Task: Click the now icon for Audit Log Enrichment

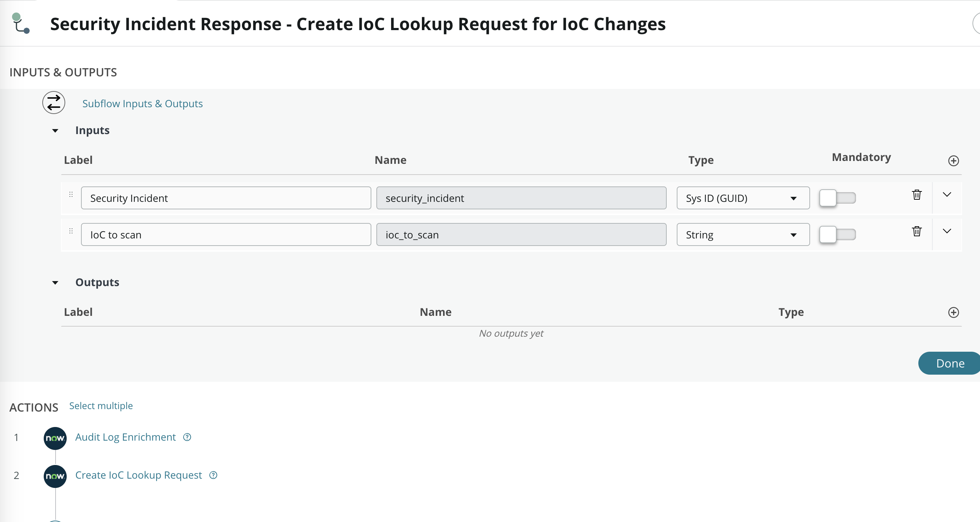Action: (x=55, y=438)
